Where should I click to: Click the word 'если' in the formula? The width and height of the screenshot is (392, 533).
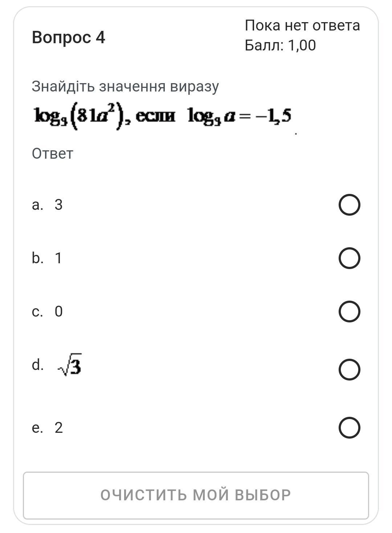(x=155, y=116)
